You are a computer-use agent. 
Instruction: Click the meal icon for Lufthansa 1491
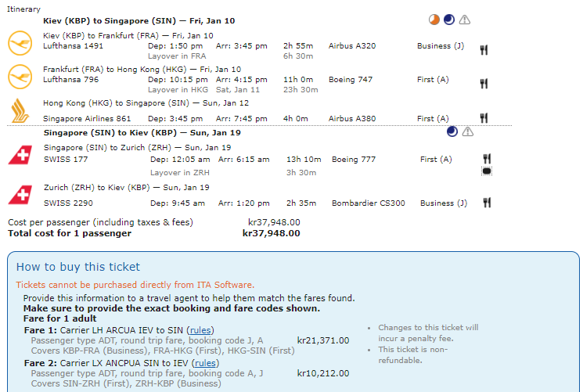[x=484, y=49]
